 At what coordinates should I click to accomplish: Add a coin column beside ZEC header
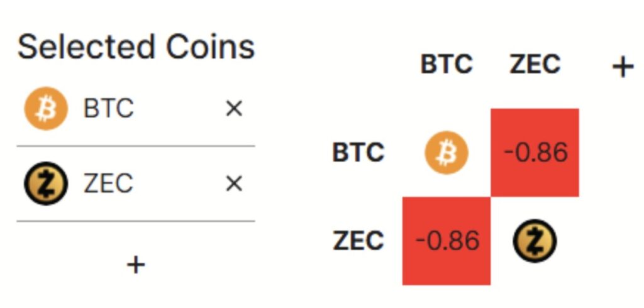tap(622, 66)
